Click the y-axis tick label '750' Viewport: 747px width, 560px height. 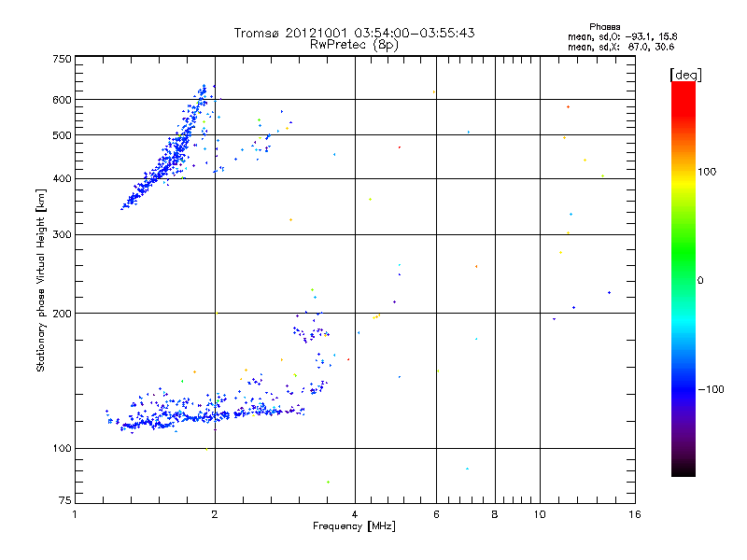tap(62, 59)
